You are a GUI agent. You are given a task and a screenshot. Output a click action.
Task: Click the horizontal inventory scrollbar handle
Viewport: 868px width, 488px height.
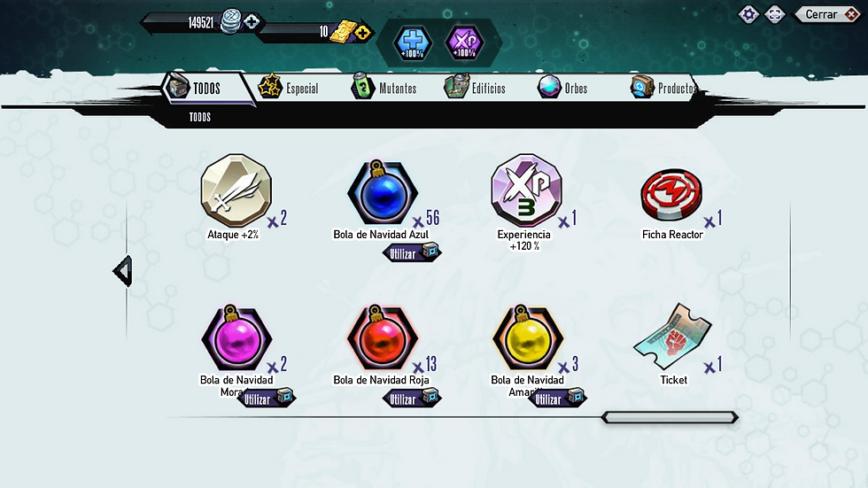coord(670,417)
